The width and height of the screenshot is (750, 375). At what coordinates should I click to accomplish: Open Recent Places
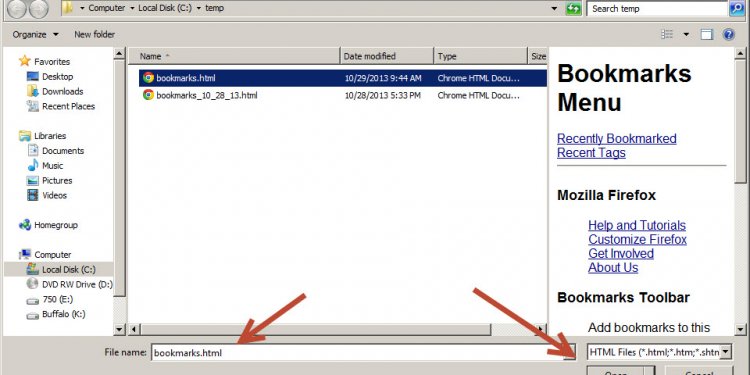68,106
